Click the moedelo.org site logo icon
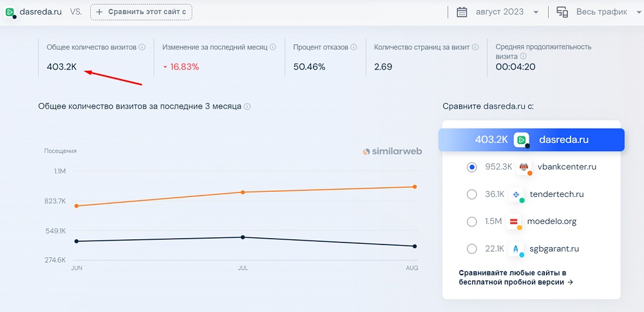This screenshot has height=312, width=644. pos(514,222)
